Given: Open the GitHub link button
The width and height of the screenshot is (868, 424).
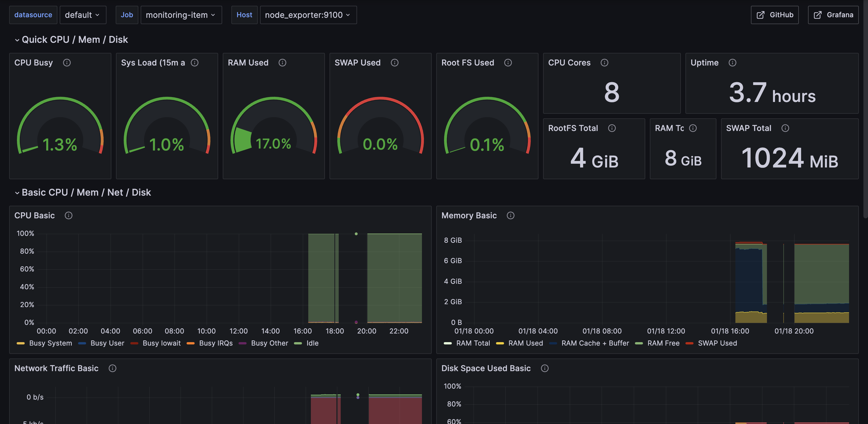Looking at the screenshot, I should [x=774, y=15].
